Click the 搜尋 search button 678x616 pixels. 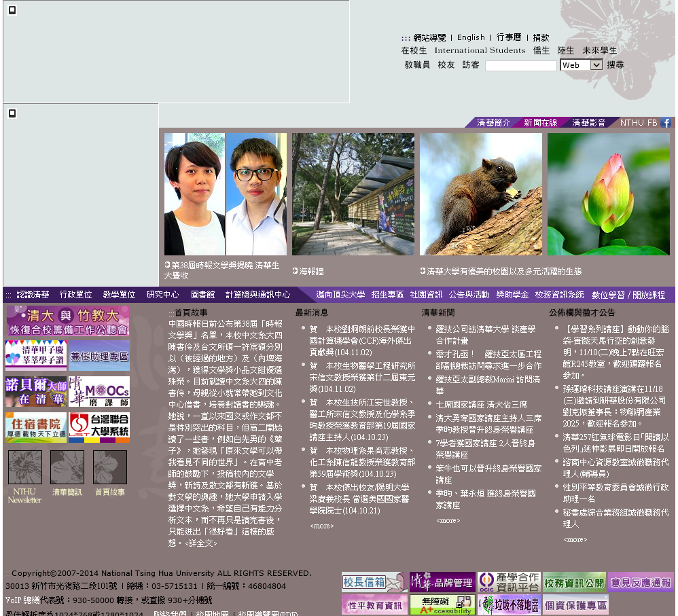coord(615,65)
